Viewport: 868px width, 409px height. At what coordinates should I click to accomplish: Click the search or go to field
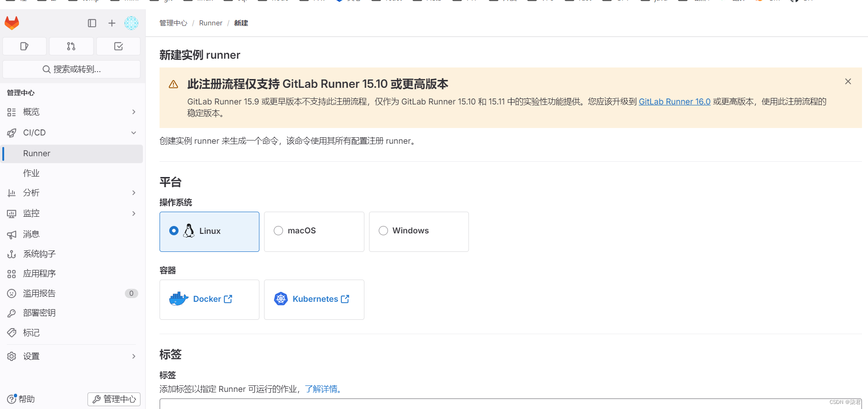(x=72, y=69)
